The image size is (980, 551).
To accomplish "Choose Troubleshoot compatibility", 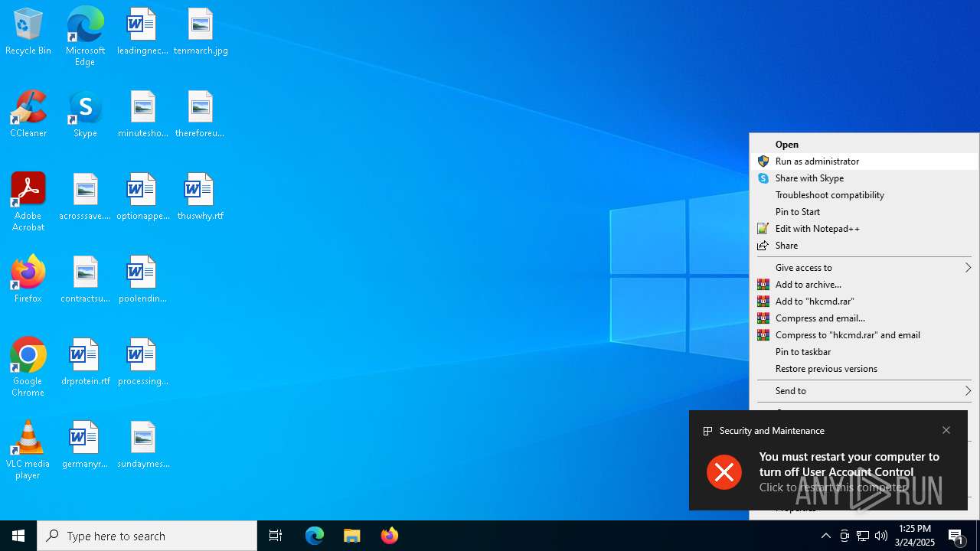I will (864, 195).
